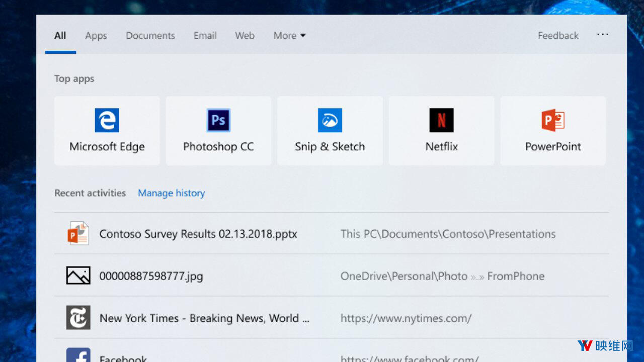Open the Manage history link
The width and height of the screenshot is (644, 362).
(171, 193)
